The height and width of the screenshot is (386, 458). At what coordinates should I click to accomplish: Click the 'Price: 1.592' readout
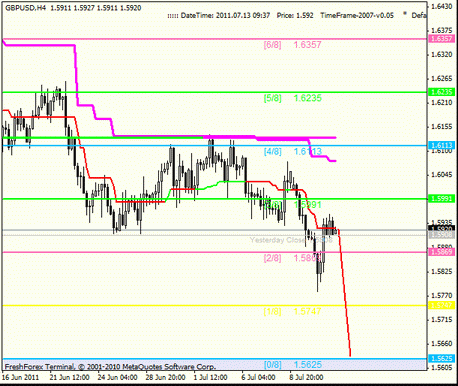pyautogui.click(x=295, y=15)
